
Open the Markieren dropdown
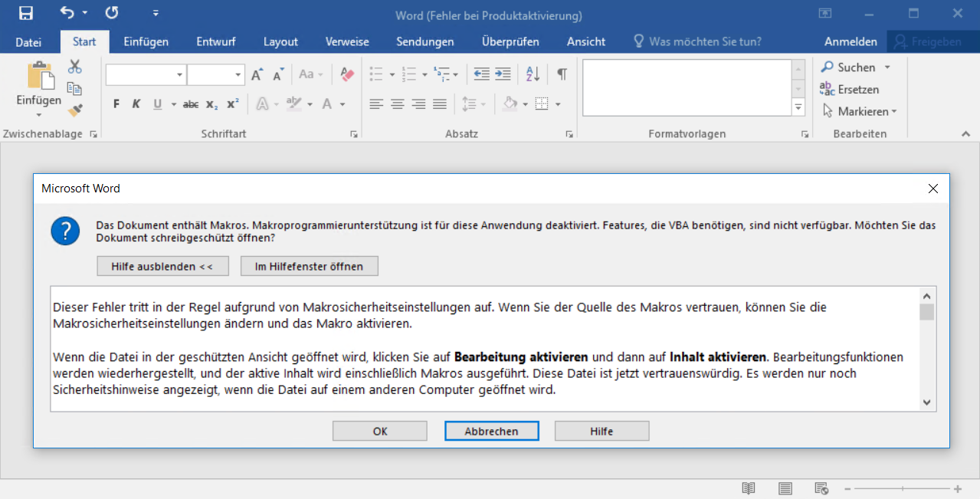(858, 111)
